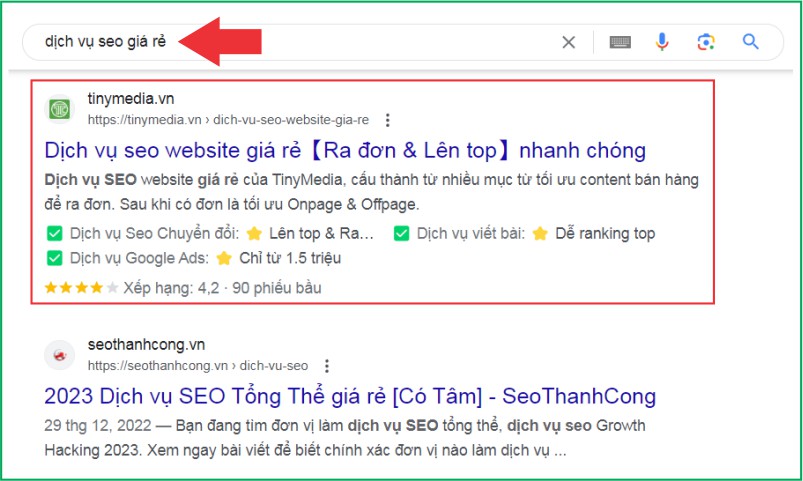Open the Dịch vụ seo website giá rẻ result title

[x=345, y=151]
